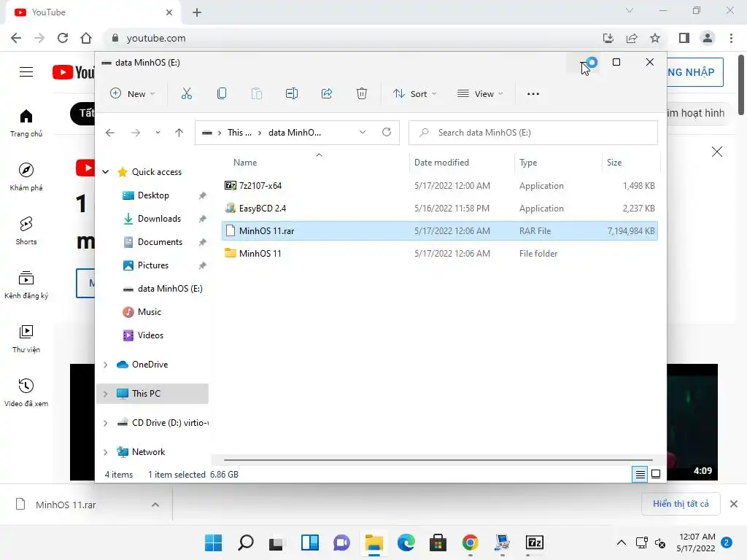Open Microsoft Edge from taskbar
Screen dimensions: 747x560
coord(406,542)
